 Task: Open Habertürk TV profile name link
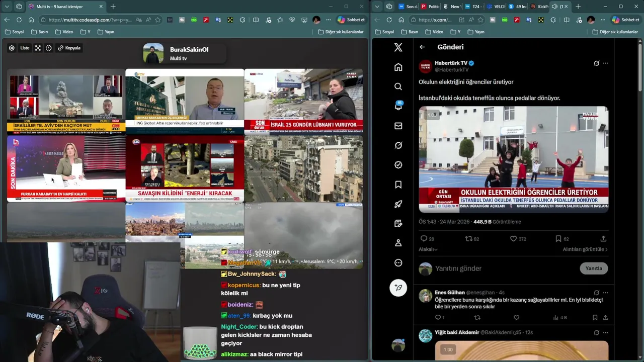(451, 63)
